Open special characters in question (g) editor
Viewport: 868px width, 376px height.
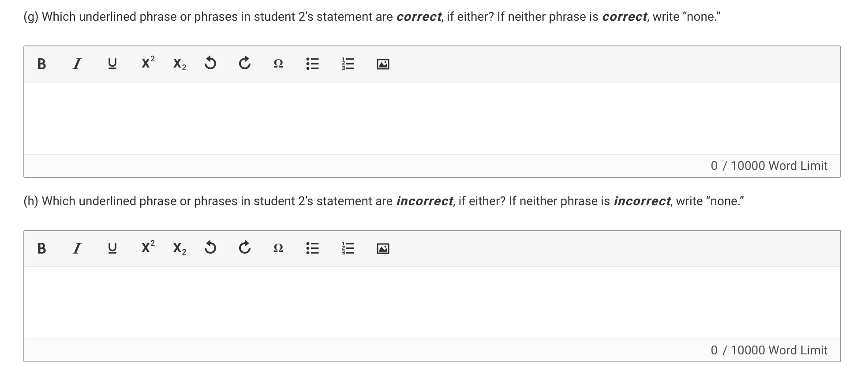pyautogui.click(x=278, y=64)
